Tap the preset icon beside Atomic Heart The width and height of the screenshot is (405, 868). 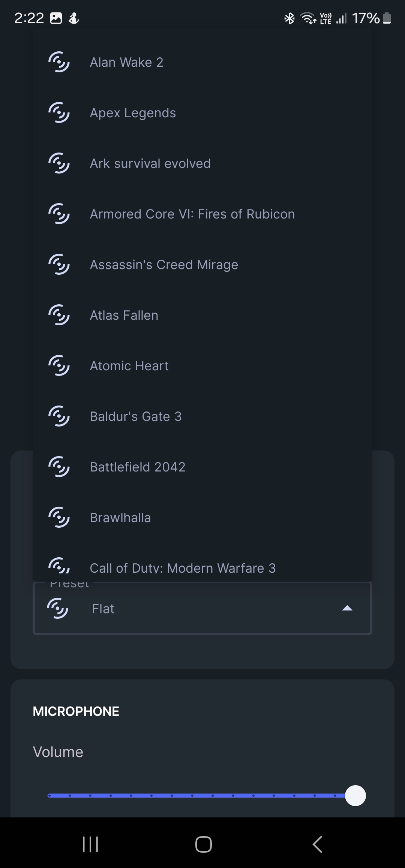pos(59,365)
